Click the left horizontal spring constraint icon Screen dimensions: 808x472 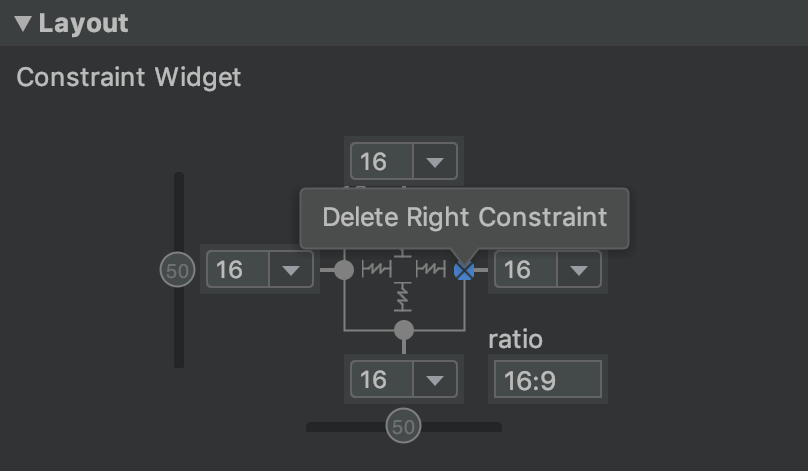click(x=377, y=269)
